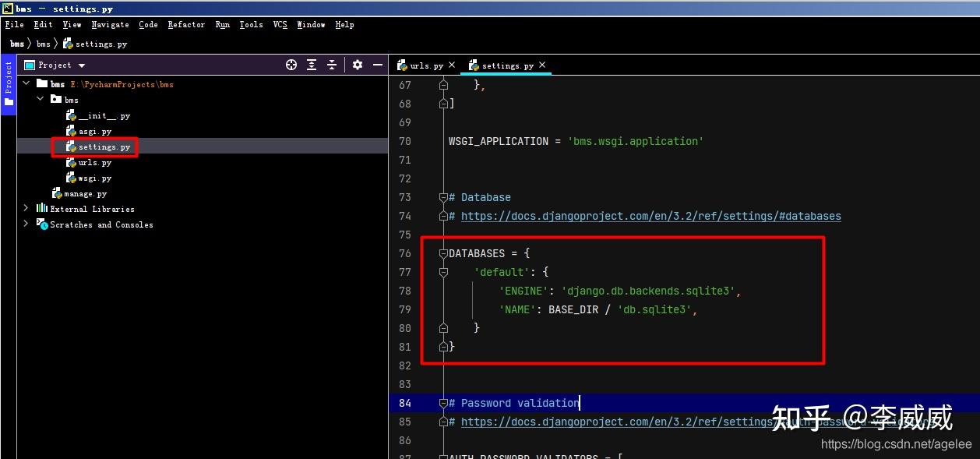Open the Refactor menu

(x=186, y=25)
